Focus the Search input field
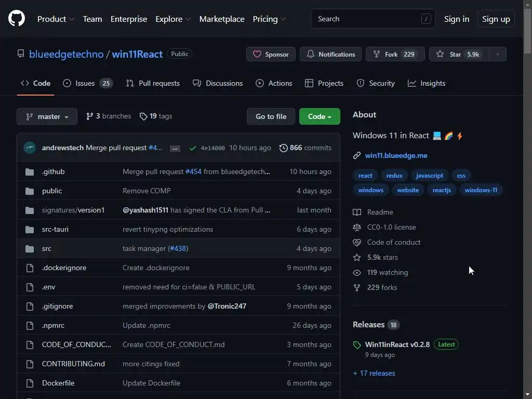This screenshot has height=399, width=532. (x=373, y=19)
